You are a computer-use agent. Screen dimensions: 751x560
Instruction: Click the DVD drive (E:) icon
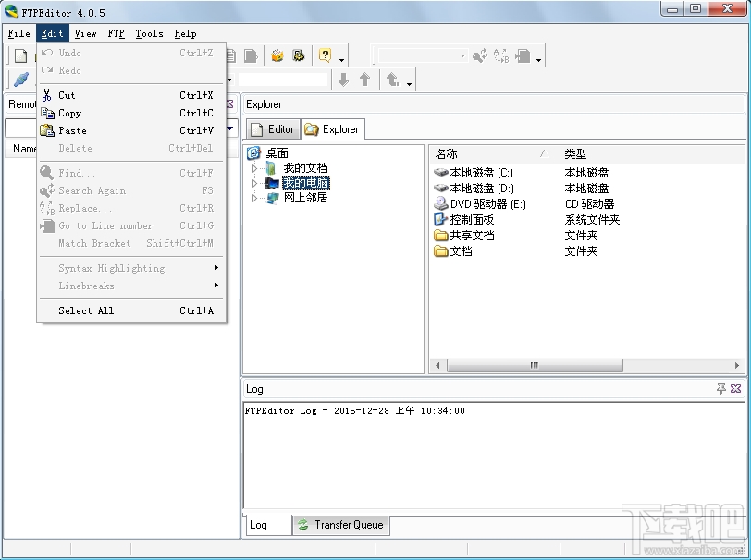(440, 203)
